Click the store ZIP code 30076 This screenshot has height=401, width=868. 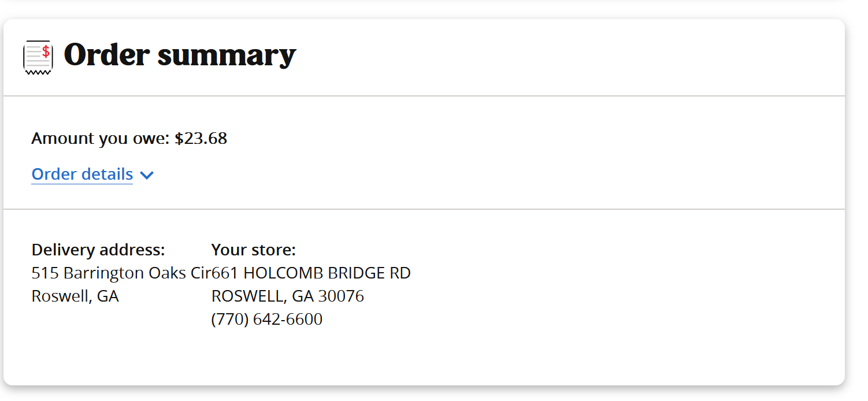coord(341,296)
